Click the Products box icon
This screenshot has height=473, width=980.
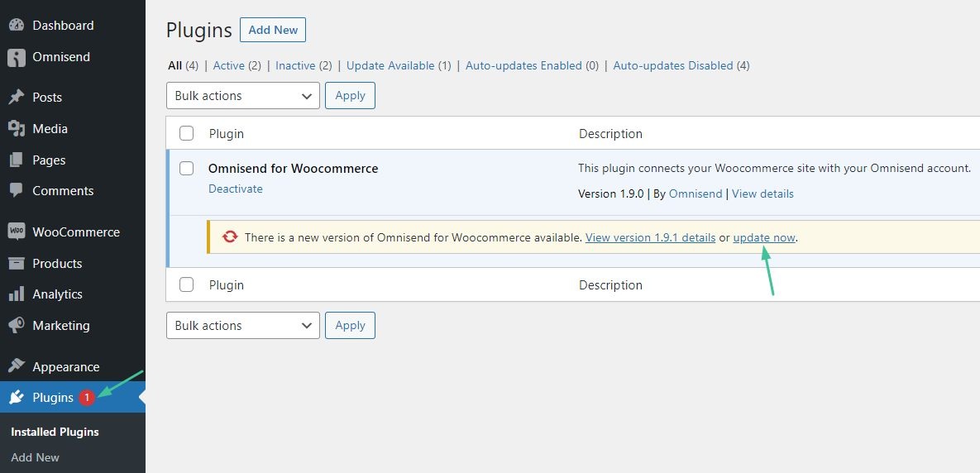(17, 263)
